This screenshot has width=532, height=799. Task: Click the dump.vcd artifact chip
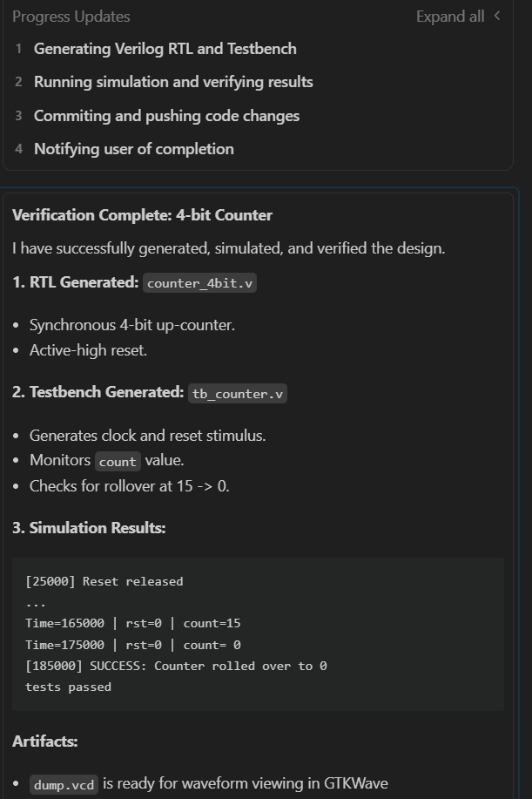64,785
